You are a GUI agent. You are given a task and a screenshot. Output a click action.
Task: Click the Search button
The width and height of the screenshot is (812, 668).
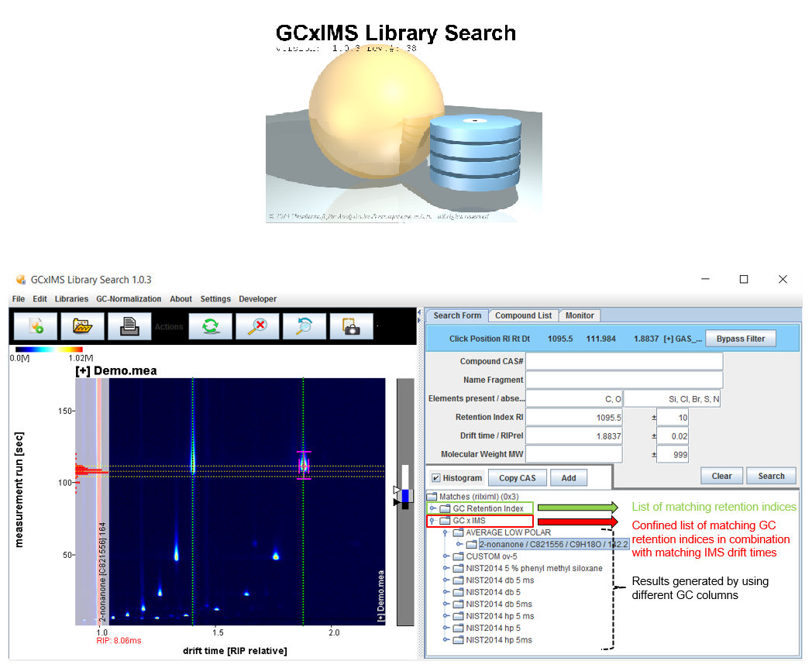pos(771,476)
